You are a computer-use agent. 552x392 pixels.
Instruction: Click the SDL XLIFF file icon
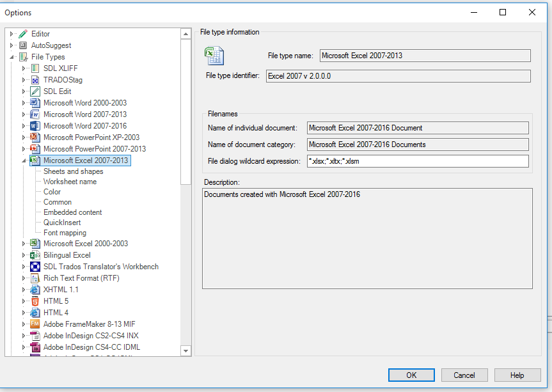coord(35,68)
